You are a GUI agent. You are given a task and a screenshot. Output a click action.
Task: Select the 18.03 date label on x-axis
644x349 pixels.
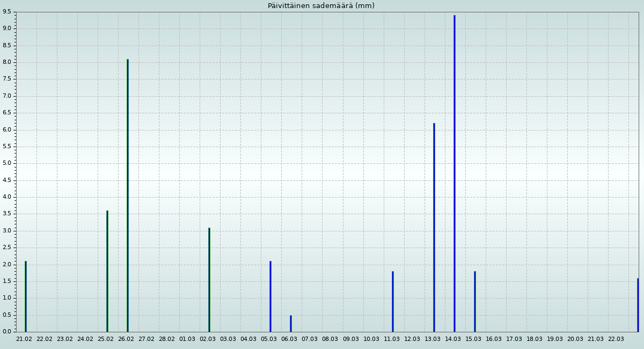pyautogui.click(x=535, y=339)
